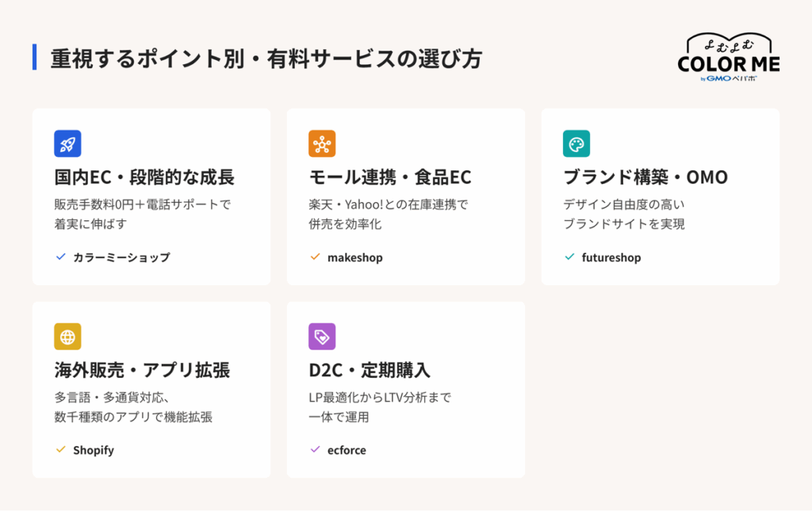This screenshot has height=511, width=812.
Task: Click the teal palette icon
Action: pyautogui.click(x=576, y=143)
